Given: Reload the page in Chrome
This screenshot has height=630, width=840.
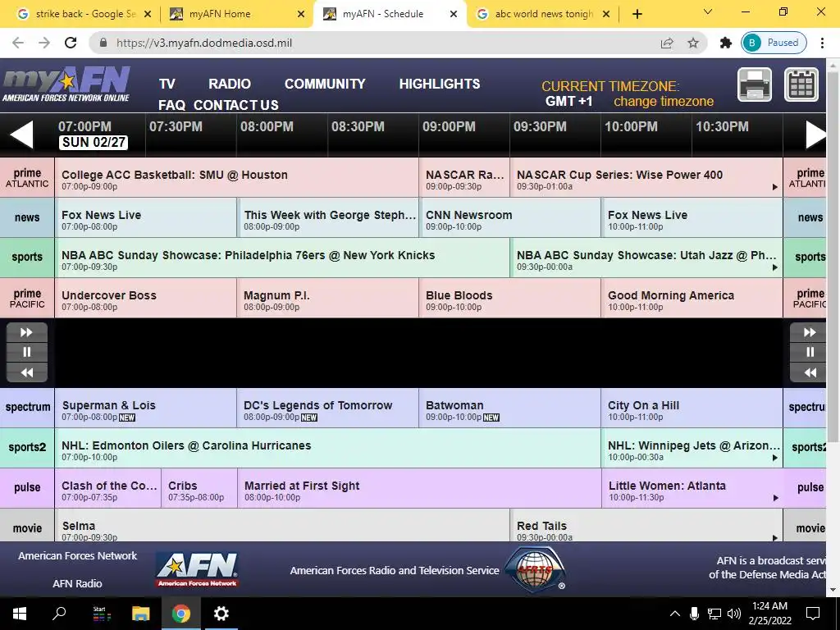Looking at the screenshot, I should tap(71, 43).
